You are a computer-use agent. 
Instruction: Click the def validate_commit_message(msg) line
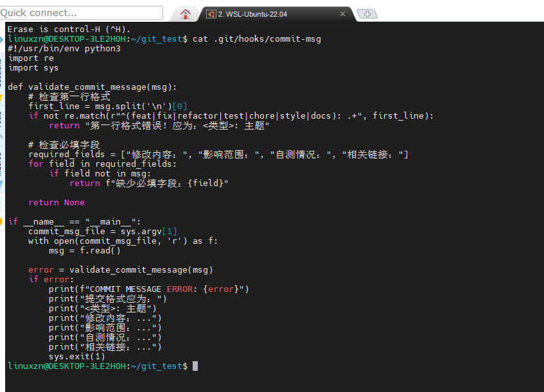coord(92,87)
